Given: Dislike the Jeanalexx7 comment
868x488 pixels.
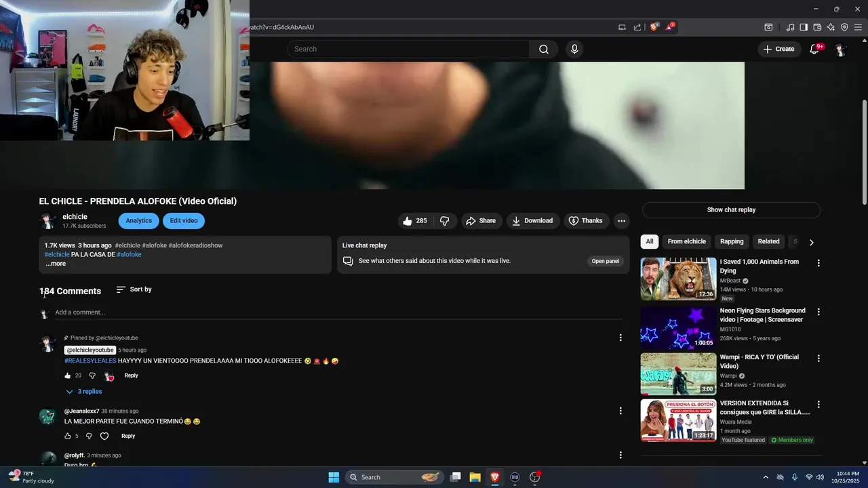Looking at the screenshot, I should [x=89, y=436].
